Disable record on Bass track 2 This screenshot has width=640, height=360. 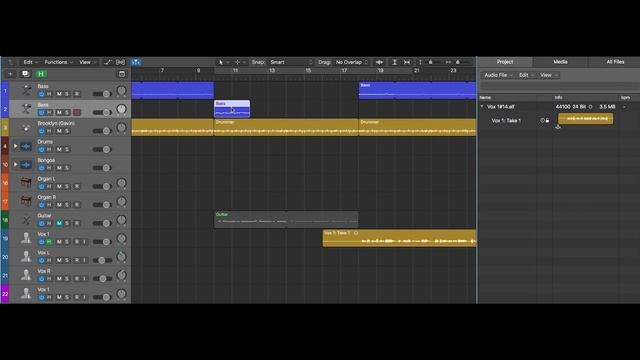coord(77,112)
